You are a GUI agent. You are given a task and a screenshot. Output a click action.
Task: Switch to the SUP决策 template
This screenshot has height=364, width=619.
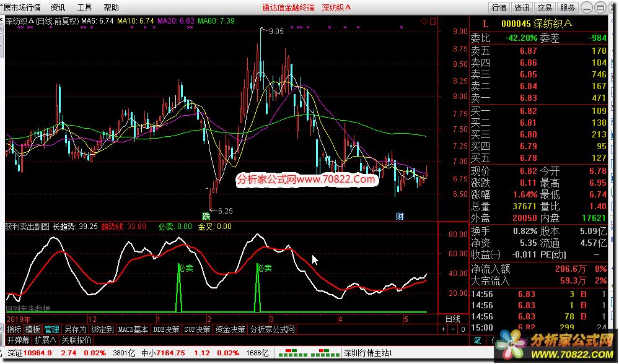(197, 329)
